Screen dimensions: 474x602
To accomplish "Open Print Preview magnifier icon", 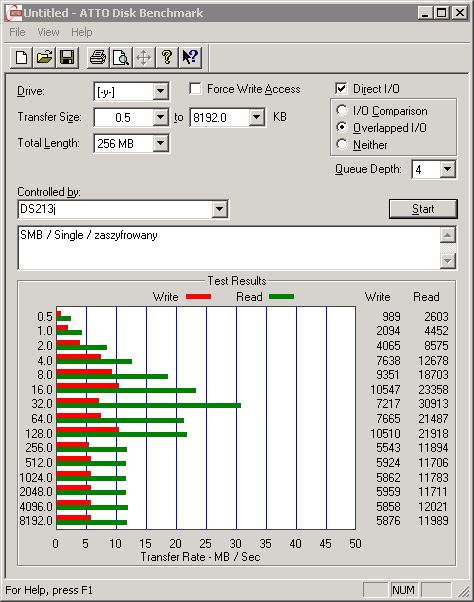I will (x=121, y=58).
